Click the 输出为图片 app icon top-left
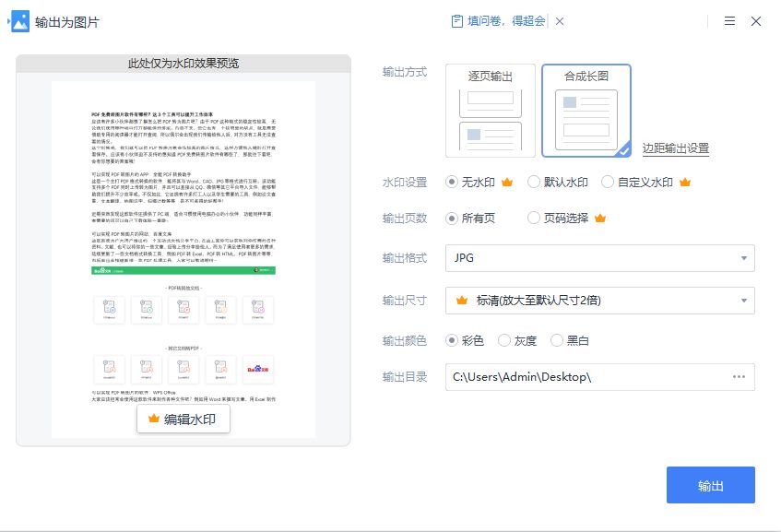The height and width of the screenshot is (532, 781). click(20, 20)
